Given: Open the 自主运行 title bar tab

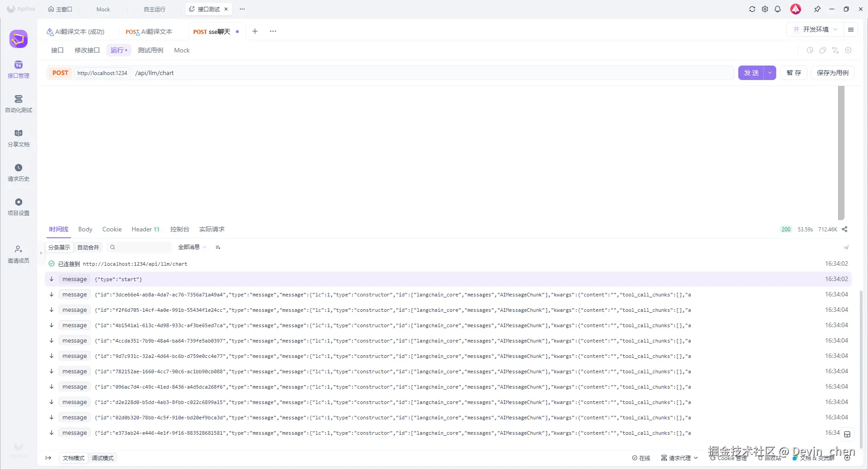Looking at the screenshot, I should (155, 9).
